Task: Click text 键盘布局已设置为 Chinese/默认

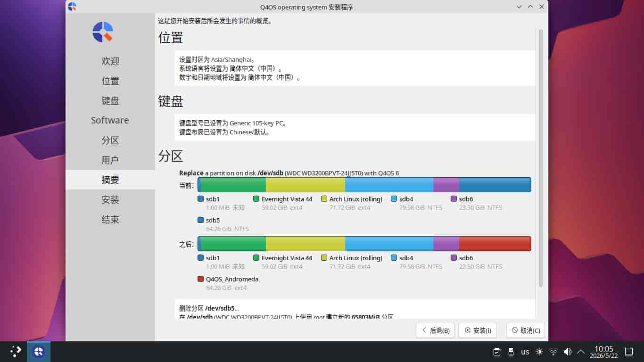Action: 225,132
